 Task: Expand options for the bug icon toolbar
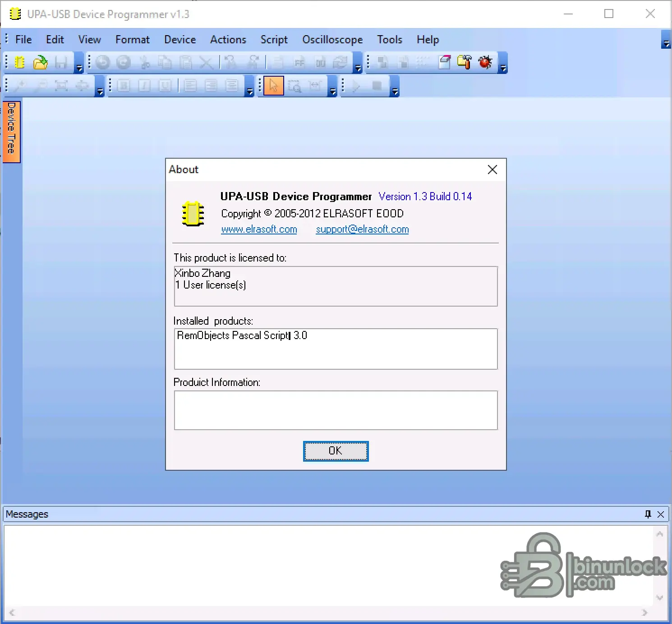(x=503, y=68)
